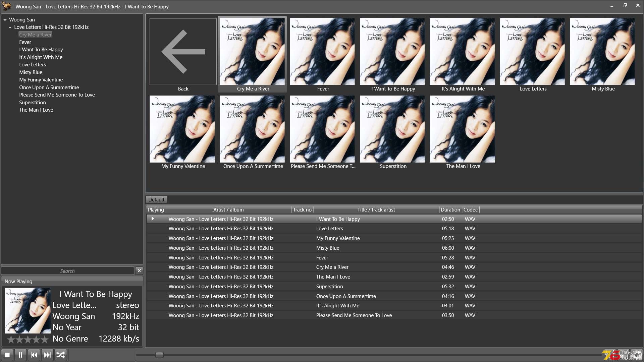The height and width of the screenshot is (362, 644).
Task: Open the Fever cover thumbnail
Action: [322, 52]
